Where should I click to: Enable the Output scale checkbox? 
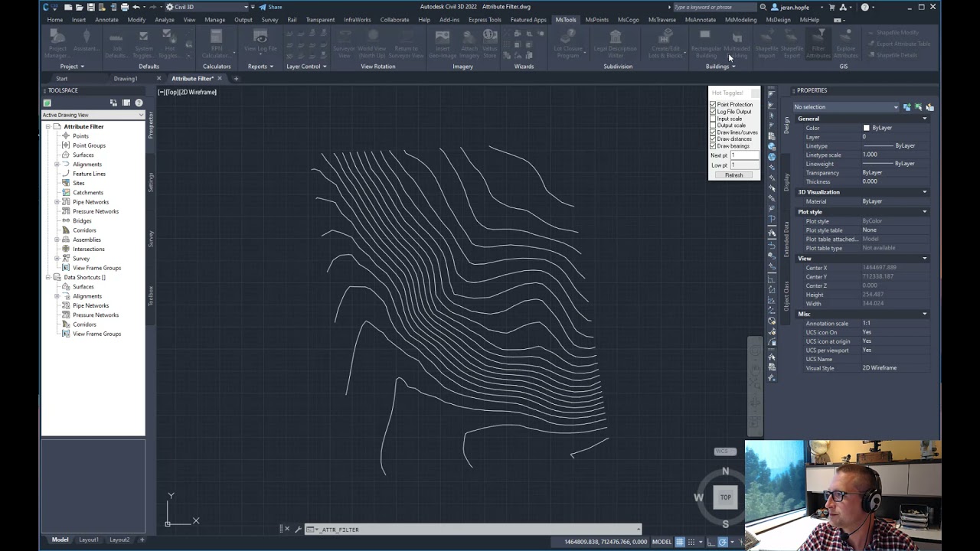click(x=713, y=126)
